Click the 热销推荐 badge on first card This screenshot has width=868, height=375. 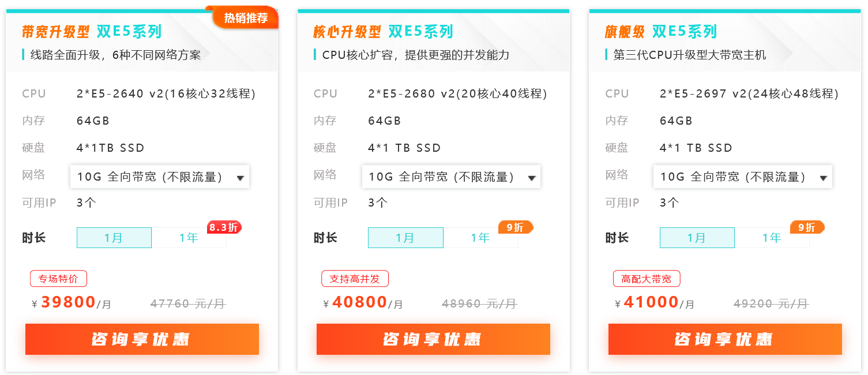(x=246, y=17)
